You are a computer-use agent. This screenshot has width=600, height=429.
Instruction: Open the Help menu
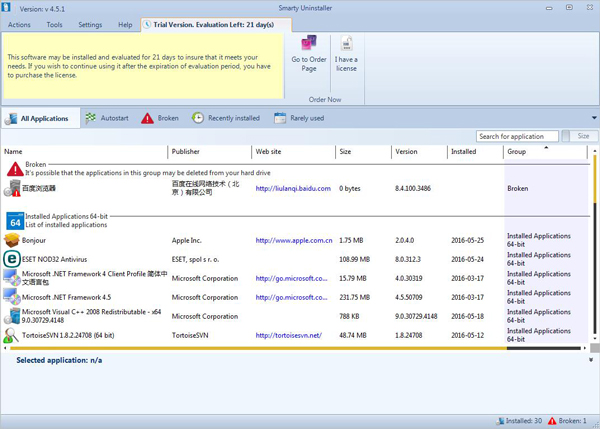click(x=125, y=25)
